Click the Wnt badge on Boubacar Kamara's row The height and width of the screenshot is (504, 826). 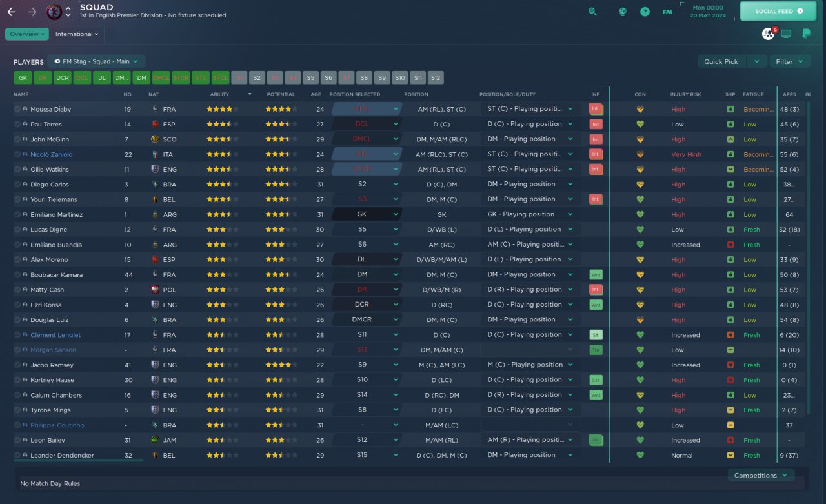(596, 274)
